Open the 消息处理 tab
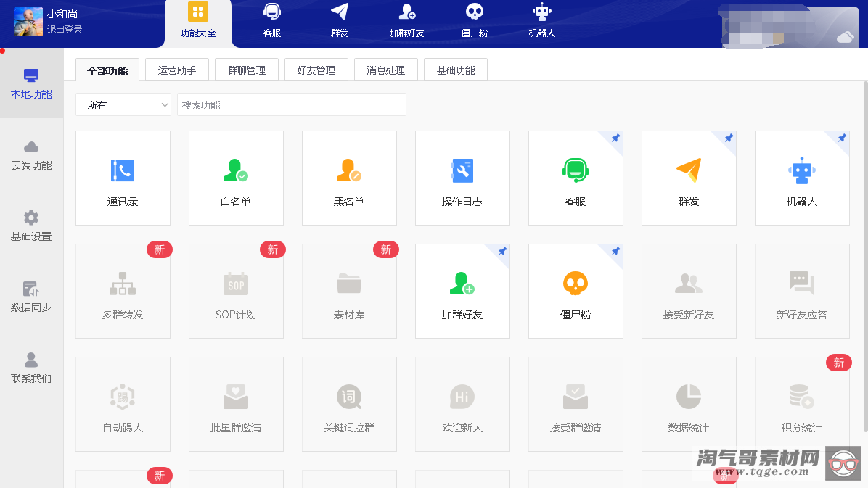868x488 pixels. pyautogui.click(x=385, y=70)
